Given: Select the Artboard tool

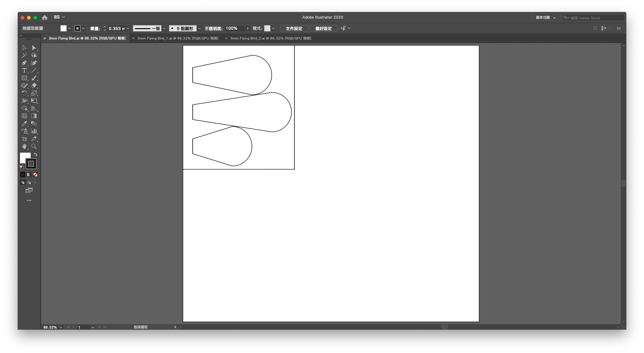Looking at the screenshot, I should coord(24,139).
